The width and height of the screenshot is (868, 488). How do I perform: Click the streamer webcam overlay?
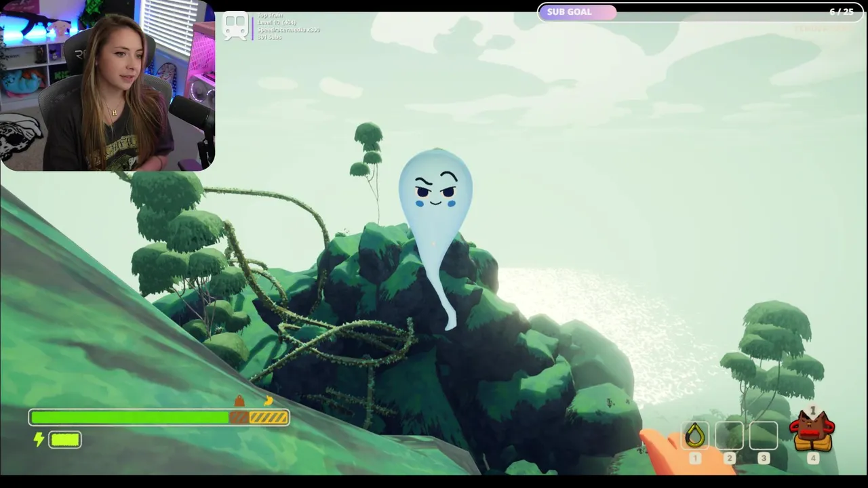[108, 85]
